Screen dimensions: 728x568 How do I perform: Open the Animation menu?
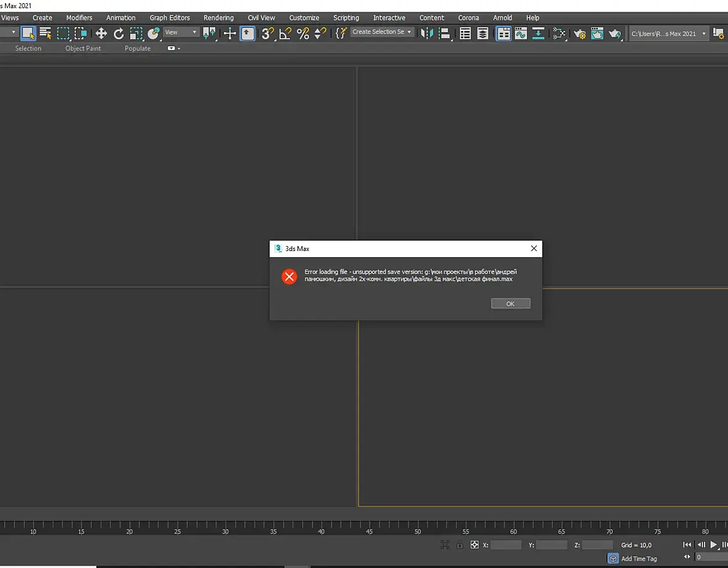pos(121,18)
